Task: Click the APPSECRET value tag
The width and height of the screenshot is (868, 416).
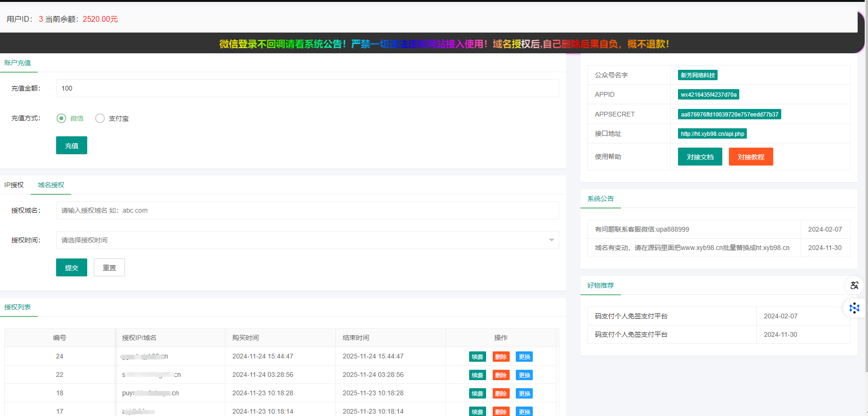Action: click(x=729, y=114)
